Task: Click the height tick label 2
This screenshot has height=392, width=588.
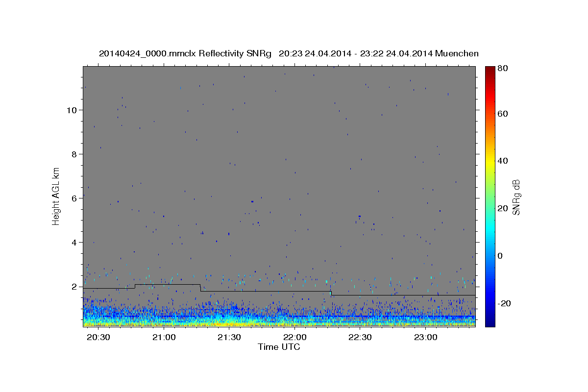Action: click(73, 286)
